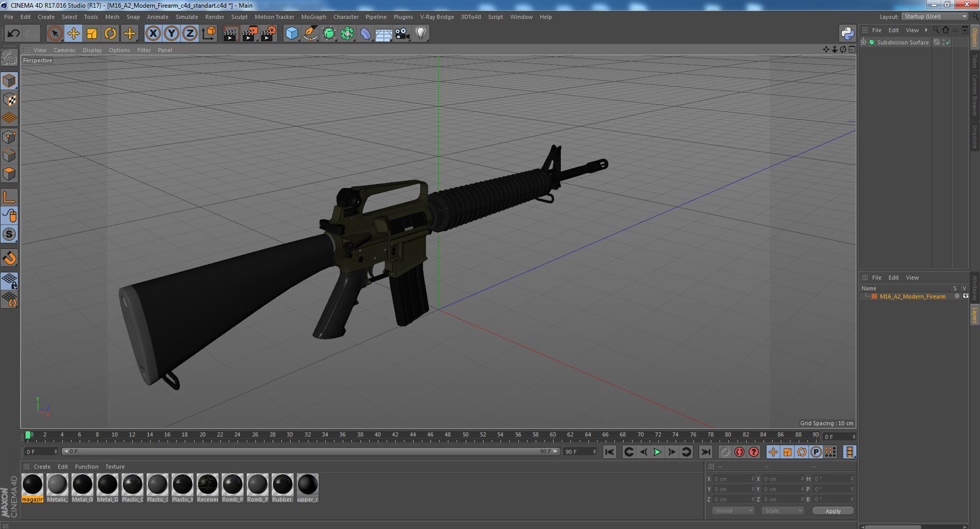980x529 pixels.
Task: Select the upper_r material swatch
Action: [307, 488]
